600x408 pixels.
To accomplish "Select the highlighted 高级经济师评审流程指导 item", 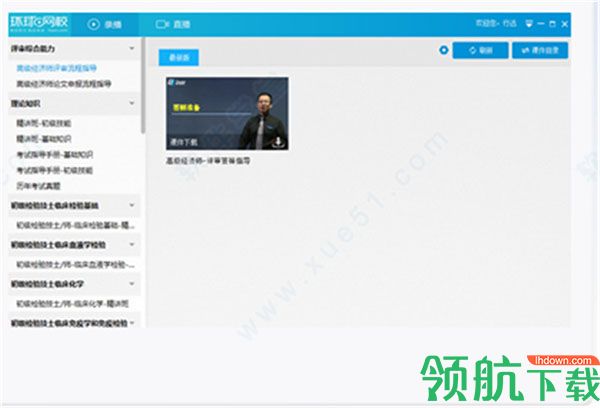I will pos(57,68).
